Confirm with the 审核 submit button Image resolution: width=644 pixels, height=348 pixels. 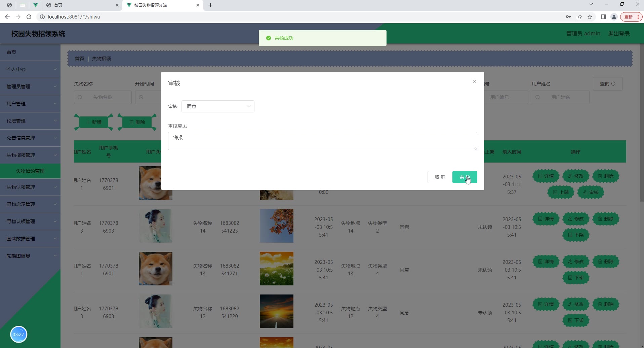465,177
